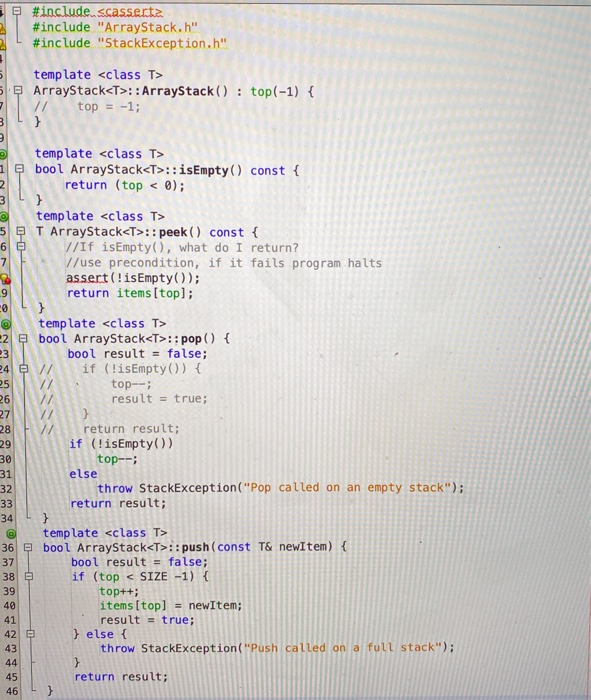Click line number 43 in the gutter
Screen dimensions: 591x700
(x=10, y=649)
